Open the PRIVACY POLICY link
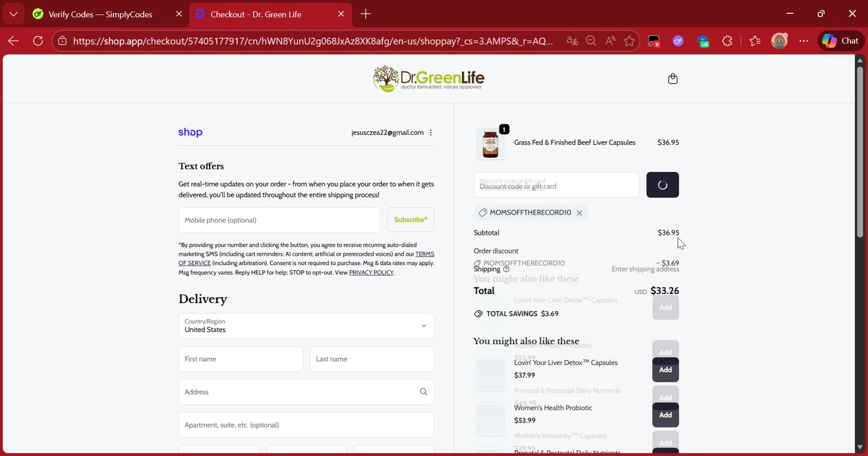Viewport: 868px width, 456px height. [x=371, y=273]
